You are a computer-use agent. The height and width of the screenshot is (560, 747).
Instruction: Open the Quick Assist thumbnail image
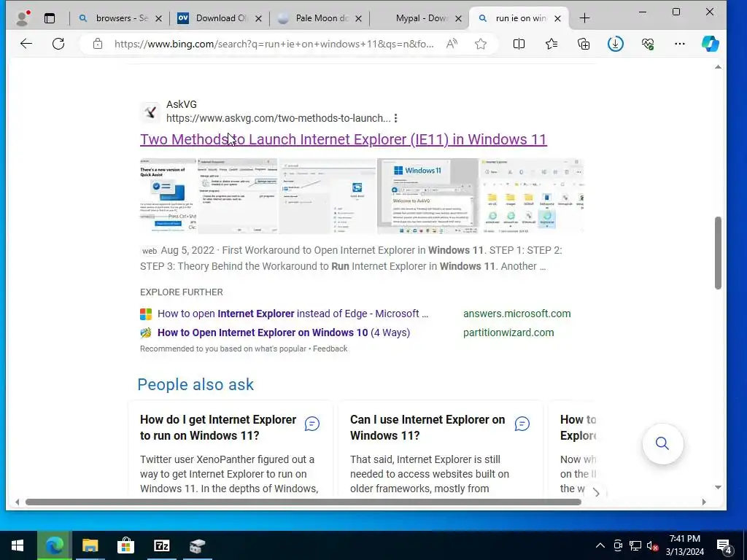[169, 195]
